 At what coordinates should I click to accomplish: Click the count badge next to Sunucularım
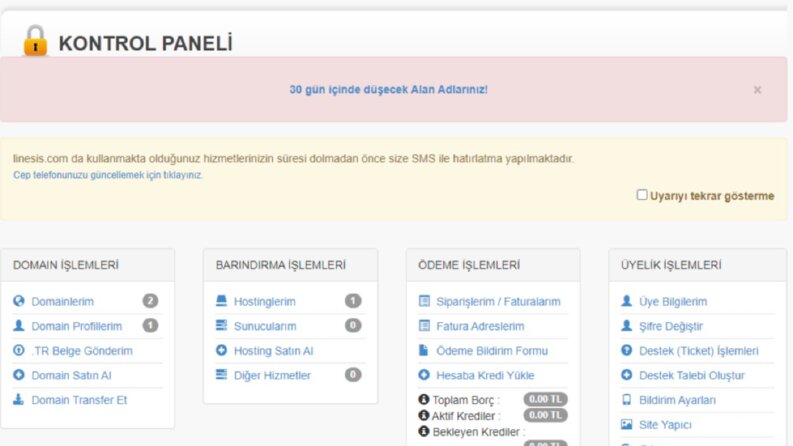[x=353, y=325]
